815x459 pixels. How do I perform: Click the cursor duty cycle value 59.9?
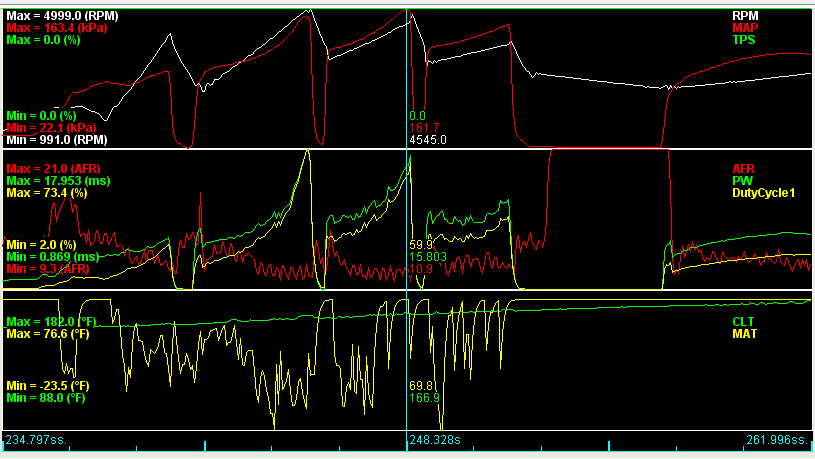[421, 244]
